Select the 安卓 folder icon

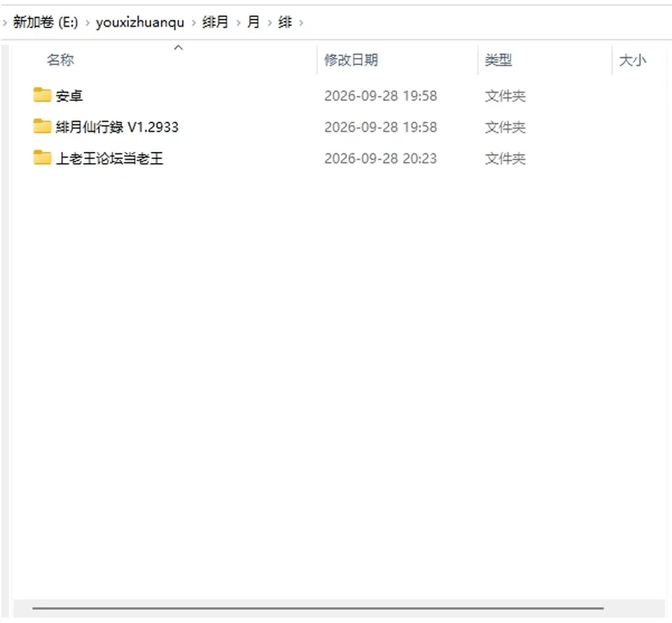(42, 95)
